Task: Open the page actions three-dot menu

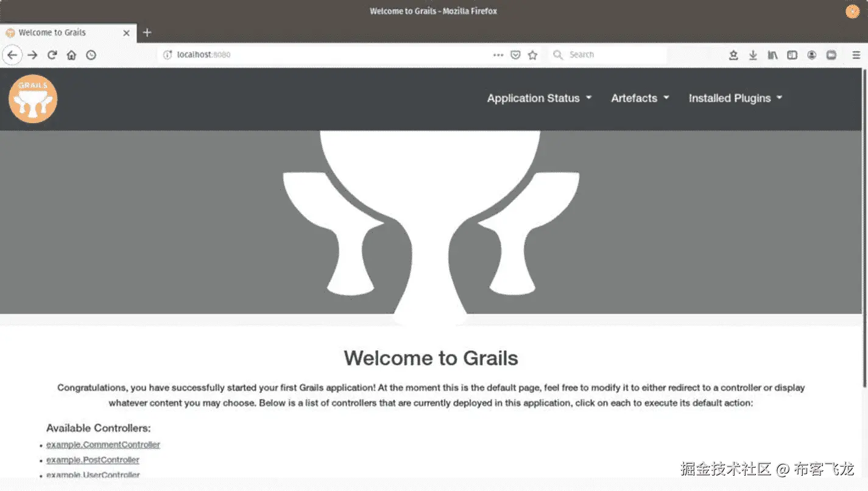Action: [498, 55]
